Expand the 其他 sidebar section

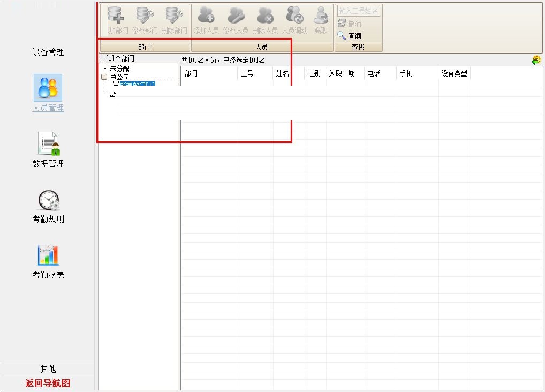[x=48, y=368]
